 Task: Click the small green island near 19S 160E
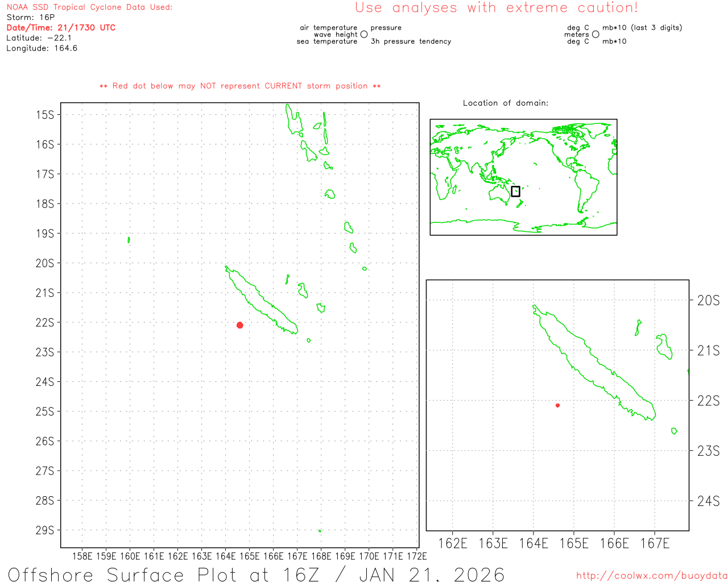[x=129, y=240]
